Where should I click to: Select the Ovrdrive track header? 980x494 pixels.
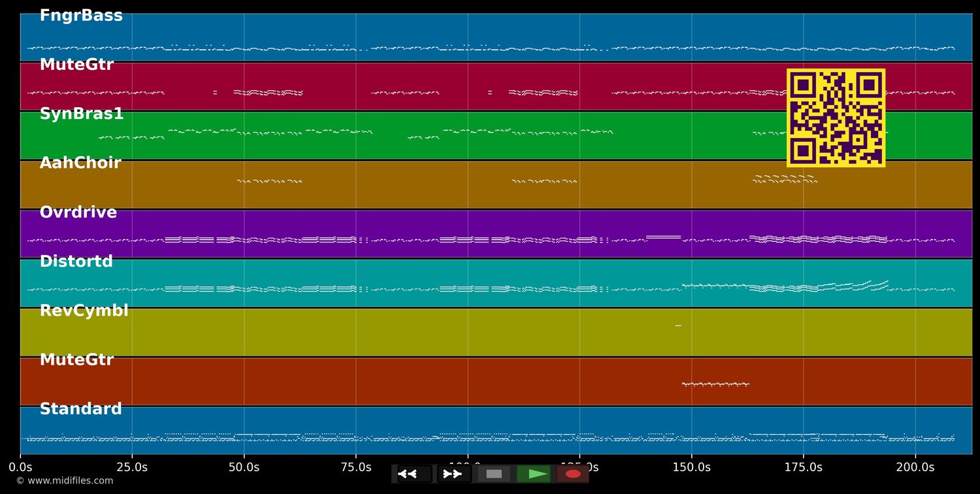click(78, 212)
